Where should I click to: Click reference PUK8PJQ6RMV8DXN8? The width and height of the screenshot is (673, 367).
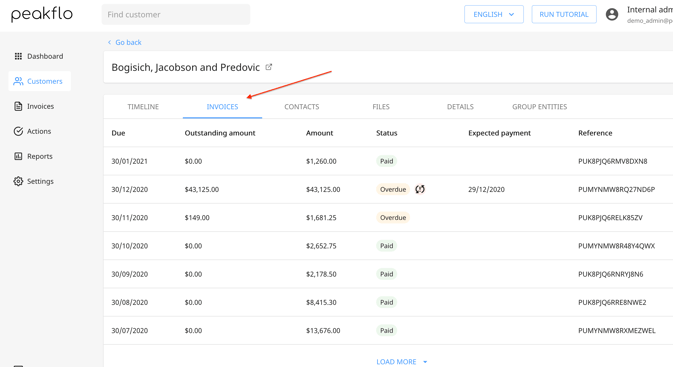(612, 161)
